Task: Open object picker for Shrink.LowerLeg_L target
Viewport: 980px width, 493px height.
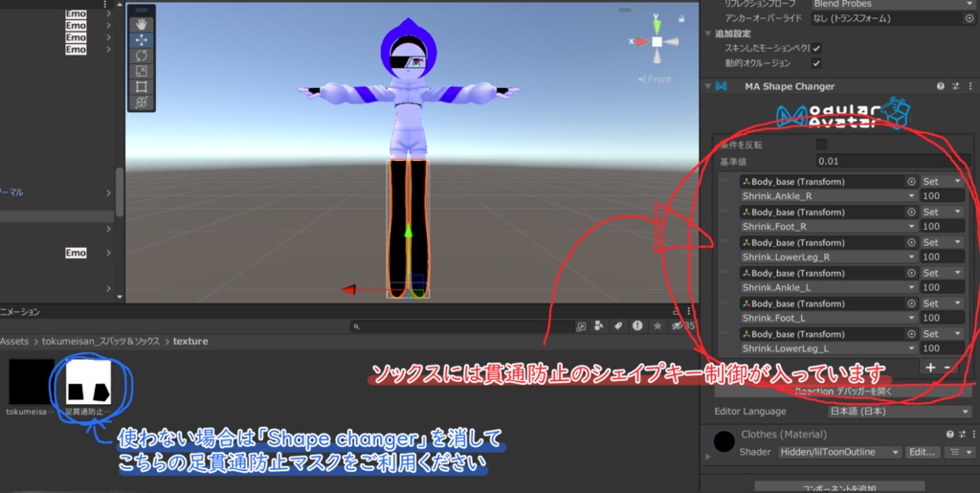Action: coord(912,334)
